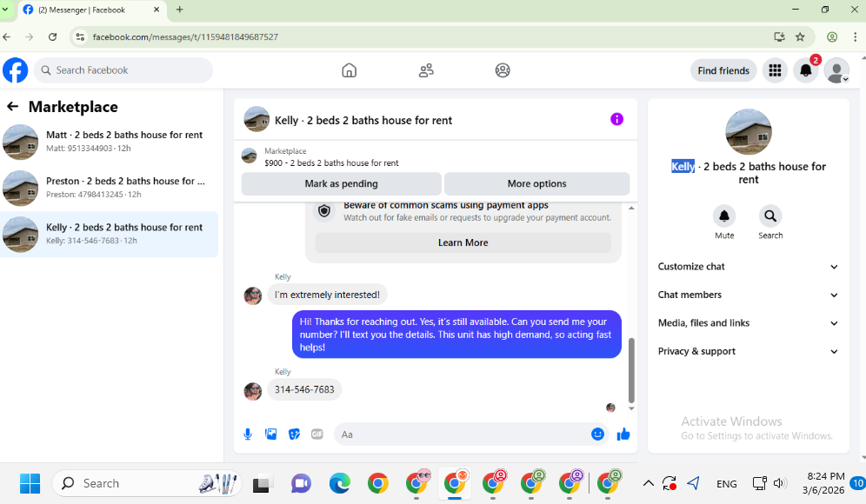Click the "I'm extremely interested!" message

[327, 295]
